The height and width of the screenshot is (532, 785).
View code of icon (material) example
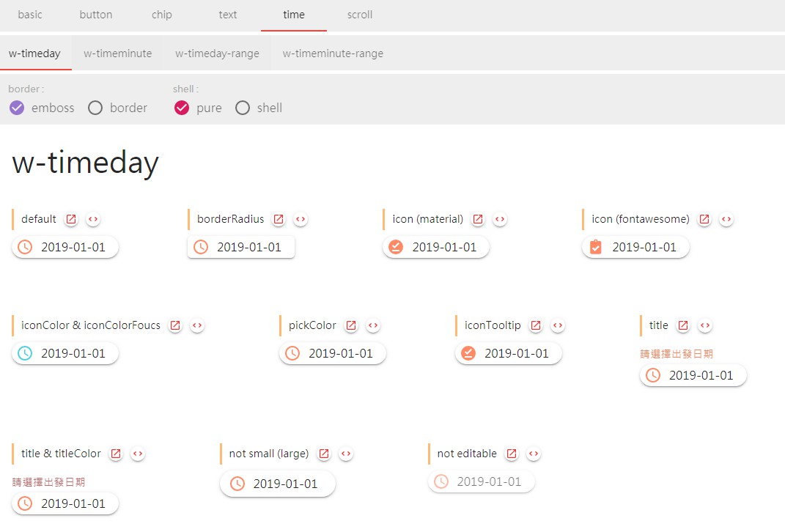[x=500, y=219]
